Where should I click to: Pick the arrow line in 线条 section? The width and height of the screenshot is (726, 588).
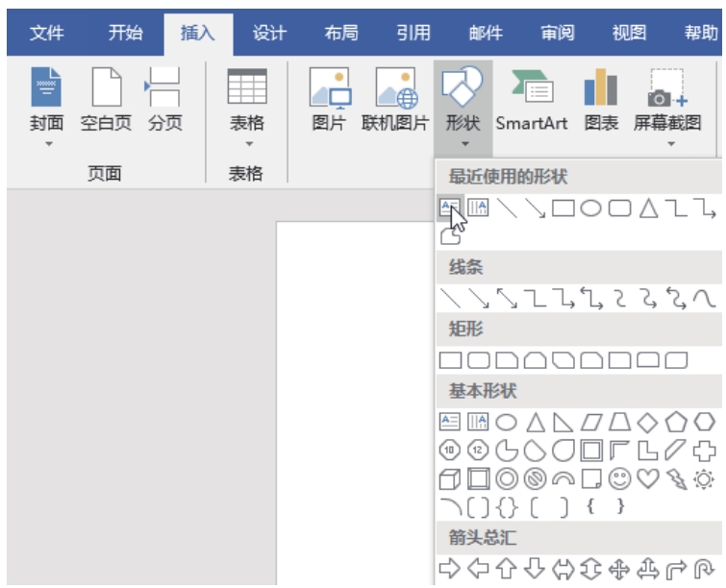point(478,299)
